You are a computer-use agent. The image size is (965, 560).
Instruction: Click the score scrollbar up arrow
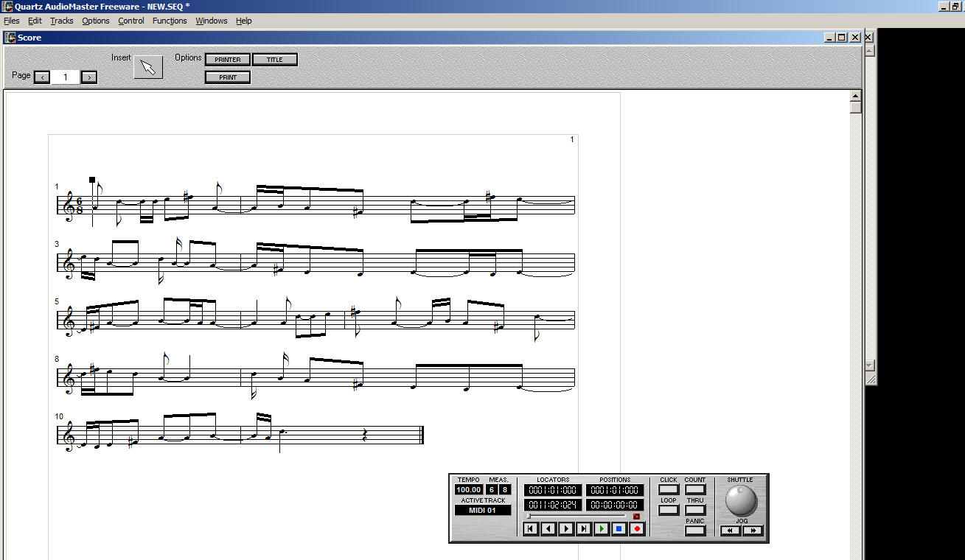(x=856, y=96)
